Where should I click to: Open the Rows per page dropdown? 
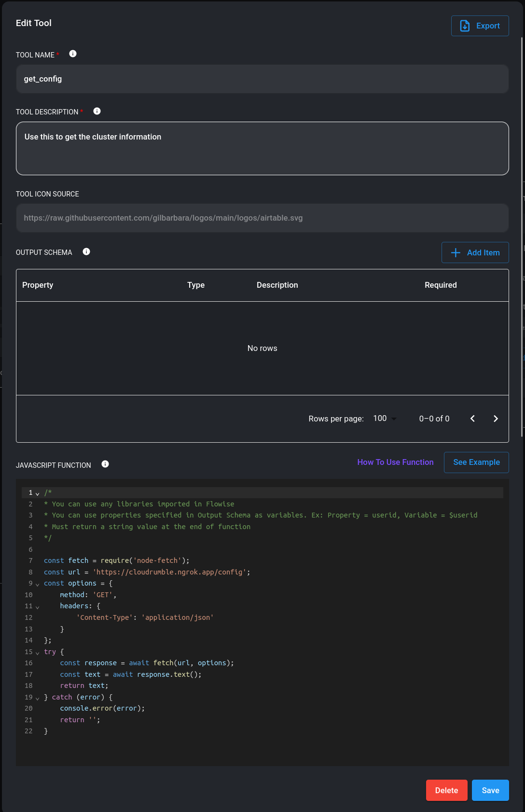pos(385,419)
